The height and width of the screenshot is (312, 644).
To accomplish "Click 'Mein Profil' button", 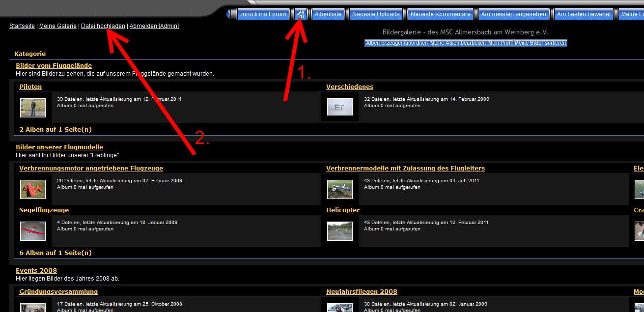I will click(500, 43).
